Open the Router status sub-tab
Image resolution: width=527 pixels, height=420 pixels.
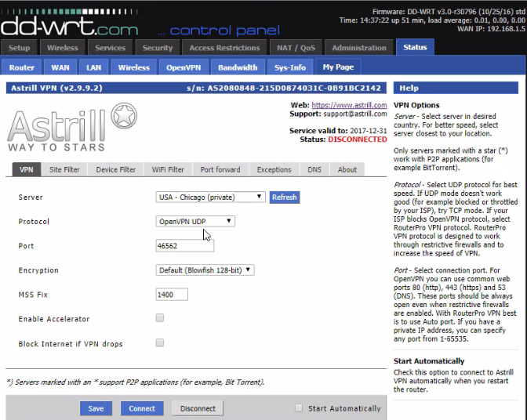click(x=22, y=67)
